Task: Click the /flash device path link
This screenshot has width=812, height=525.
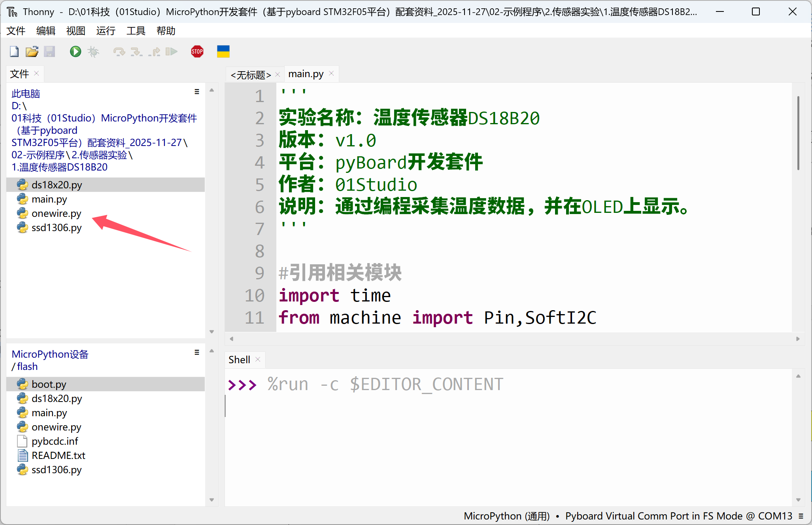Action: point(27,367)
